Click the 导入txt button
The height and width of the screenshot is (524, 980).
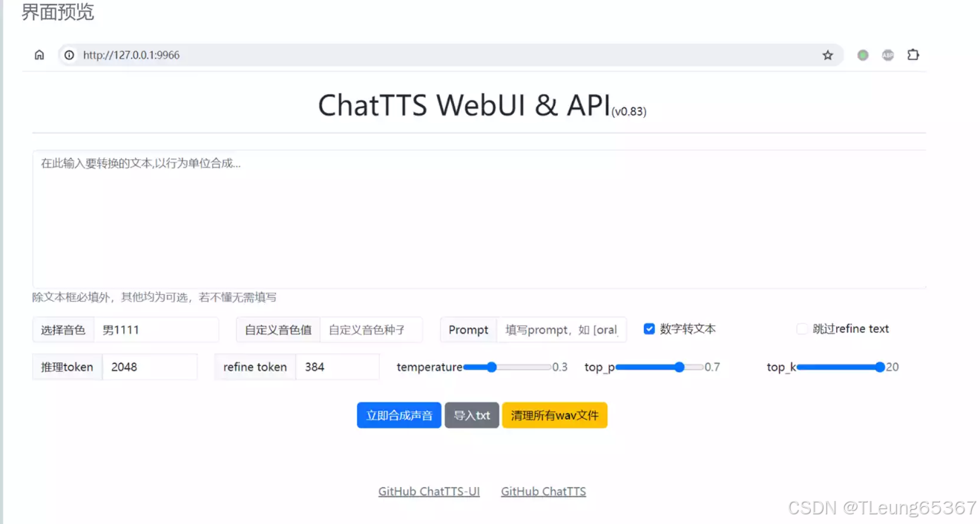point(472,415)
